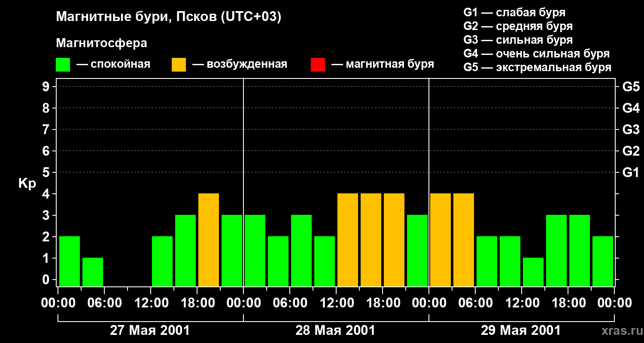The width and height of the screenshot is (644, 343).
Task: Click the last green bar on 29 Мая
Action: 603,261
